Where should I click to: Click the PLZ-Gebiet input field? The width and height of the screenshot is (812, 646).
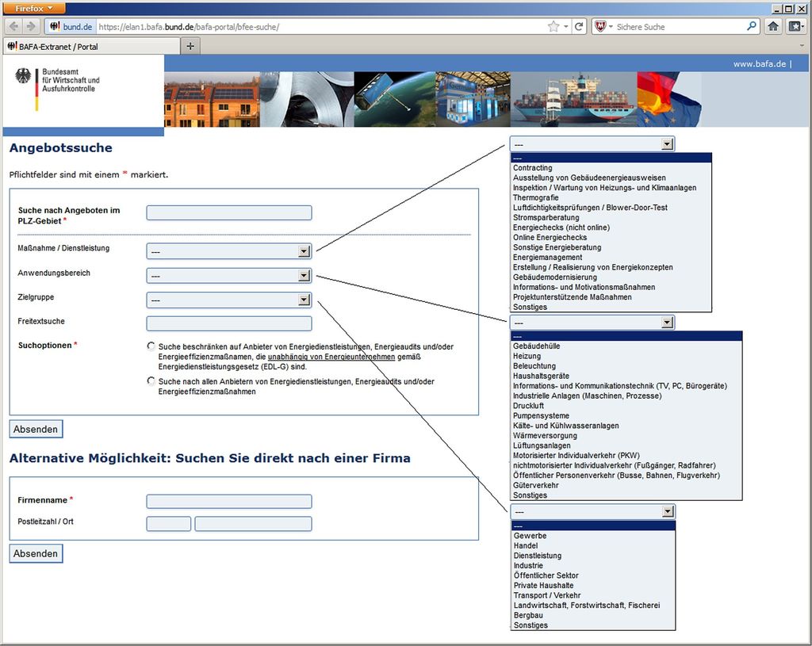pos(229,212)
